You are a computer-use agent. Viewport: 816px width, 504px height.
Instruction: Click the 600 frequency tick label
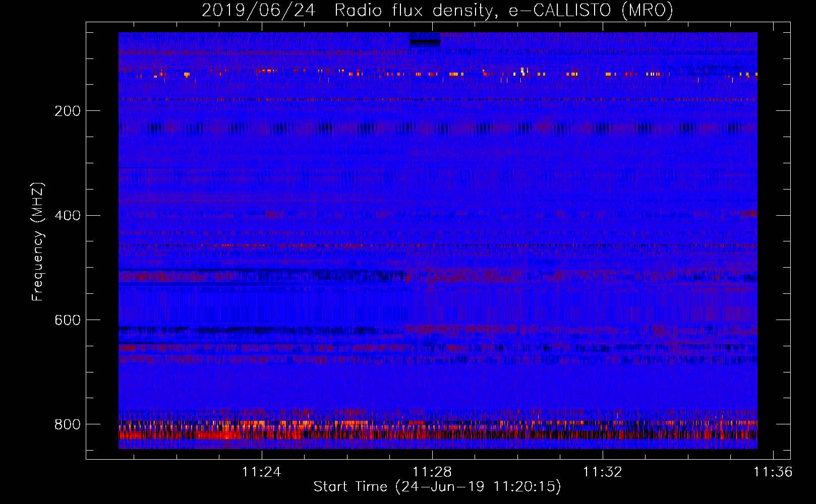click(x=68, y=321)
